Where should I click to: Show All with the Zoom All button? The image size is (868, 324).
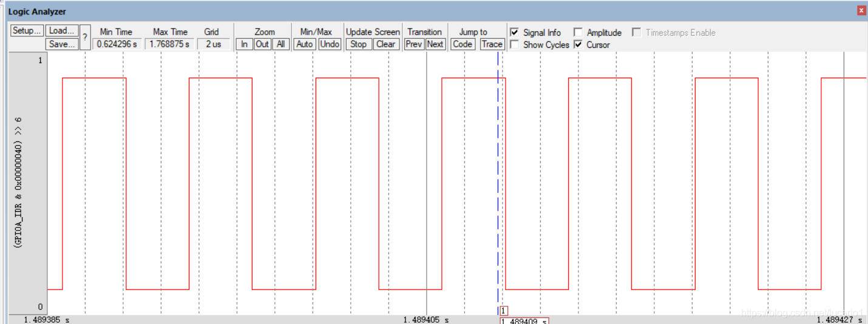pos(280,44)
